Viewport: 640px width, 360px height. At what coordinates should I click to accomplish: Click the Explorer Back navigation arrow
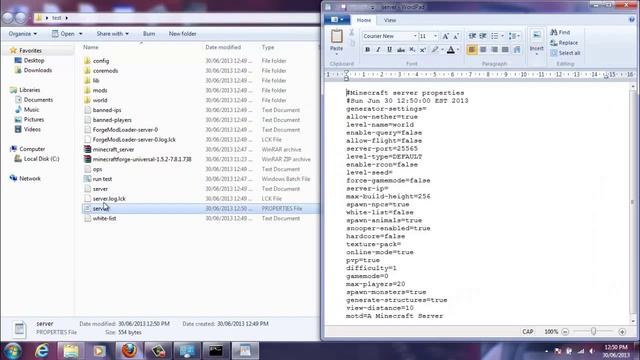pyautogui.click(x=8, y=18)
